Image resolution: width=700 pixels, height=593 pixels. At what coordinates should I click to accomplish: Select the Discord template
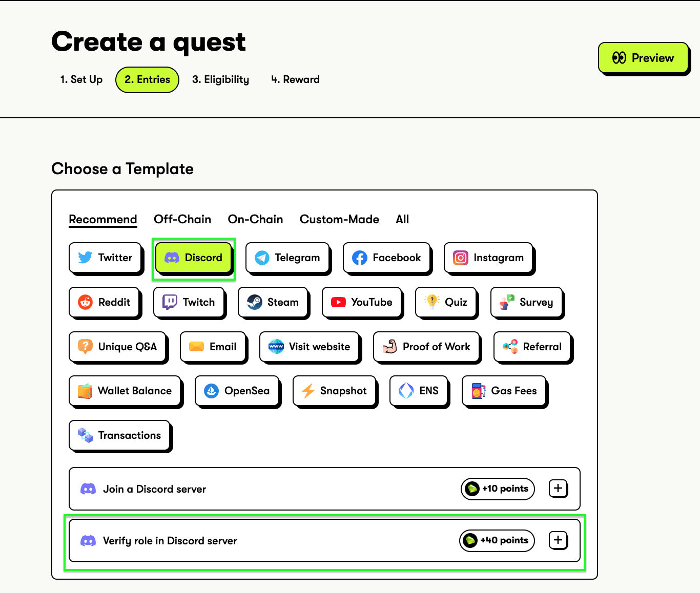point(194,258)
